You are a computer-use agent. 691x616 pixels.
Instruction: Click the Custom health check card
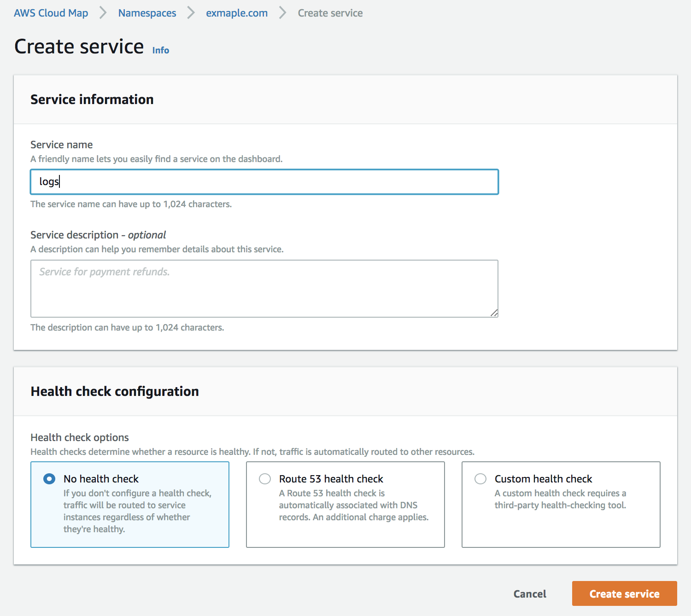561,505
